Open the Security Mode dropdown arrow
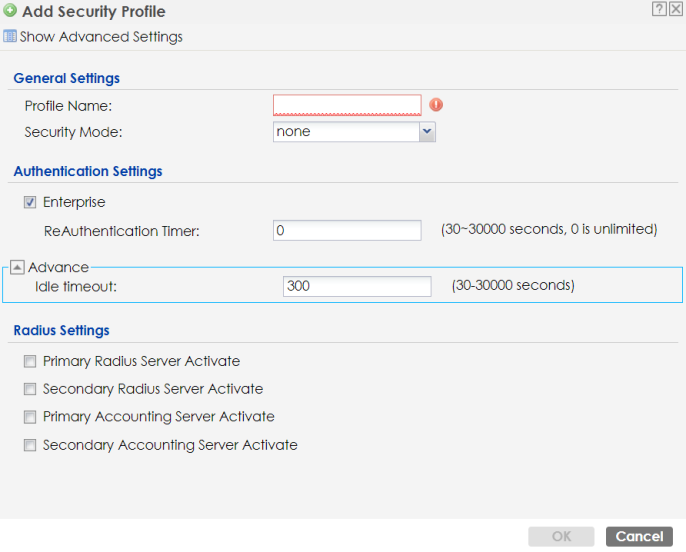 coord(427,132)
